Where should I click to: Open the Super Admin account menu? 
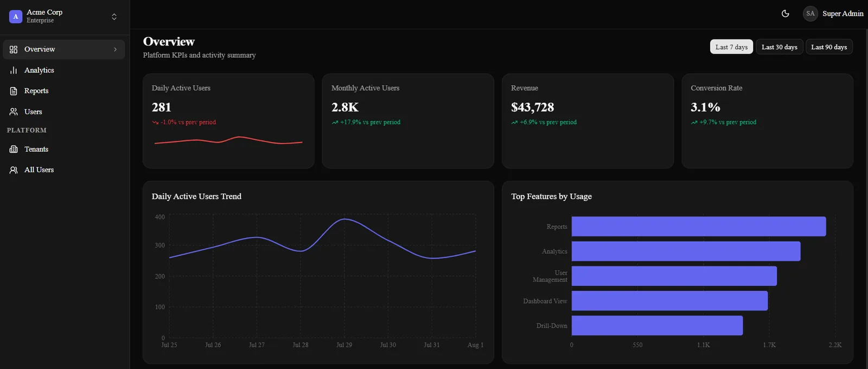833,14
